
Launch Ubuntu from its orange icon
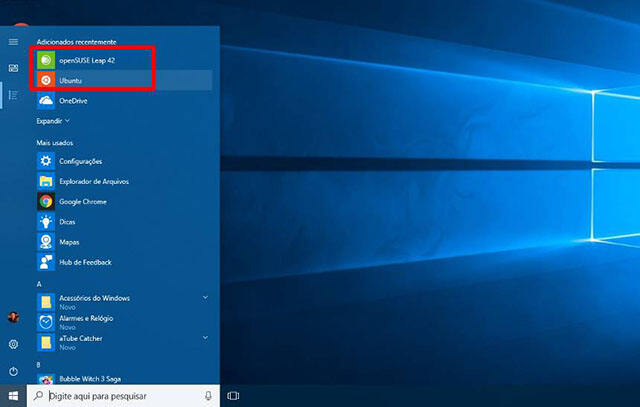[46, 80]
